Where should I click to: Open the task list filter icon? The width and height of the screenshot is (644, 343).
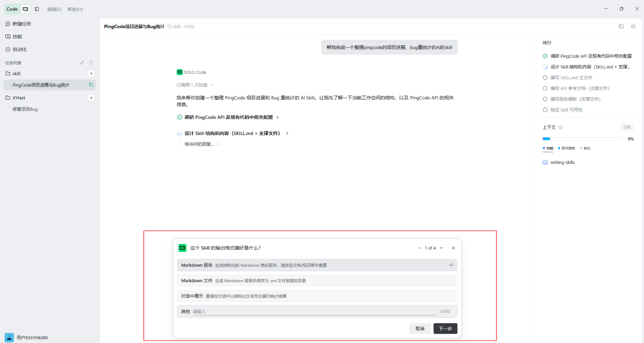(x=91, y=63)
